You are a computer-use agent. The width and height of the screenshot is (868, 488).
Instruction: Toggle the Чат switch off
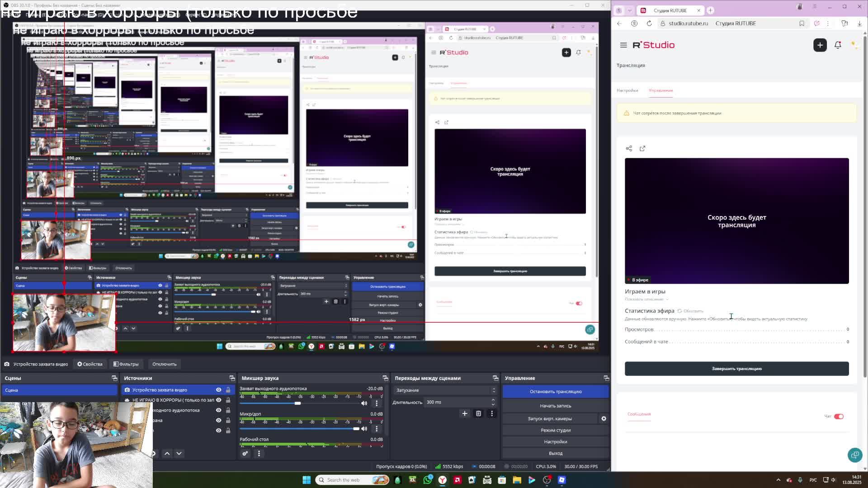click(839, 416)
